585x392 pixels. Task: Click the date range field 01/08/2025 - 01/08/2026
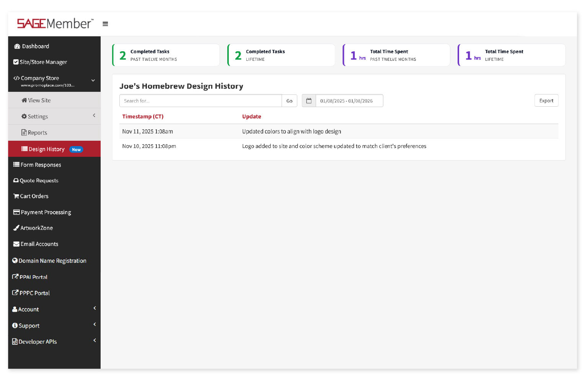(349, 101)
